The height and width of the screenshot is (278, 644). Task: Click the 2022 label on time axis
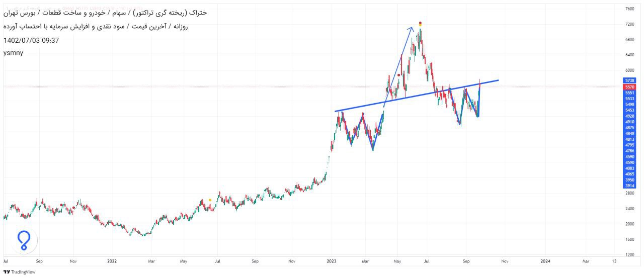pyautogui.click(x=112, y=261)
